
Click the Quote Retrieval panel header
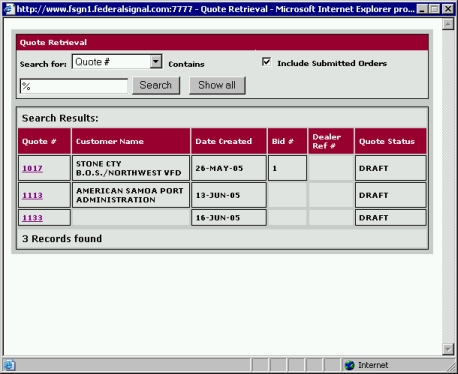coord(222,42)
